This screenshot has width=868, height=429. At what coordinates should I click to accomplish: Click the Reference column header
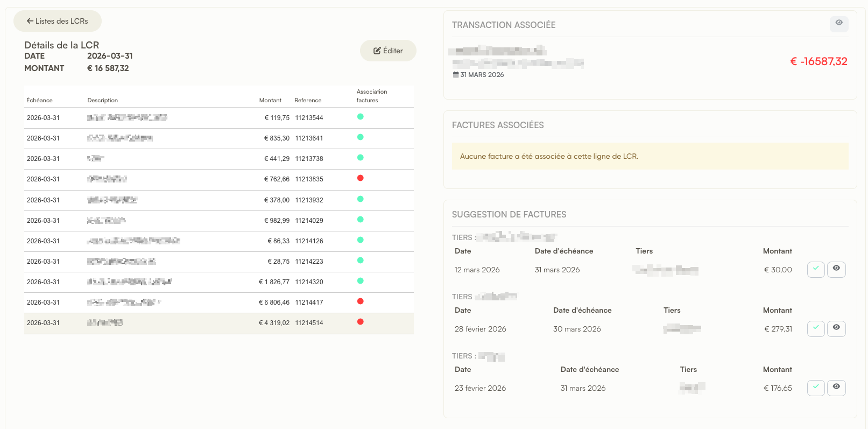click(308, 100)
